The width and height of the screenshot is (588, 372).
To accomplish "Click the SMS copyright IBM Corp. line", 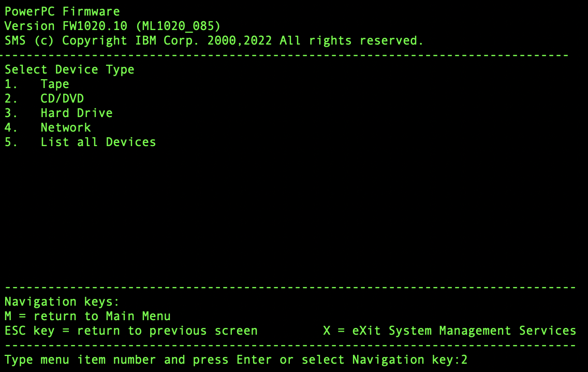I will (214, 40).
